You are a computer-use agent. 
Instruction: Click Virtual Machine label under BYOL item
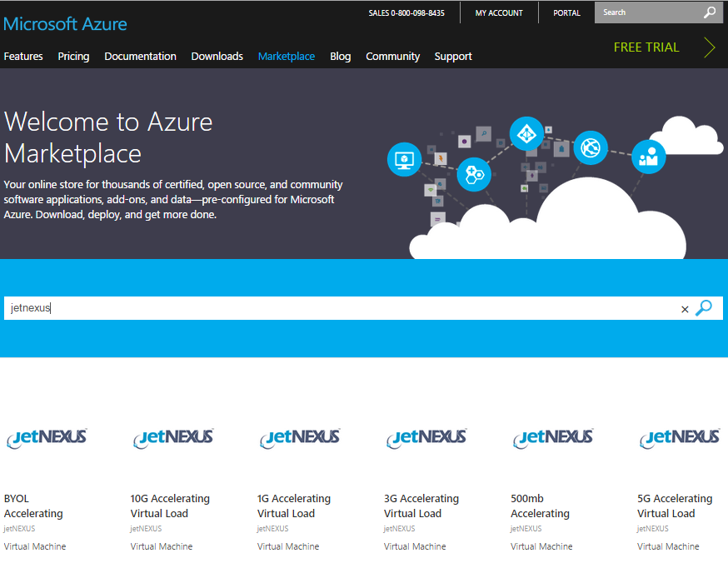(x=35, y=546)
